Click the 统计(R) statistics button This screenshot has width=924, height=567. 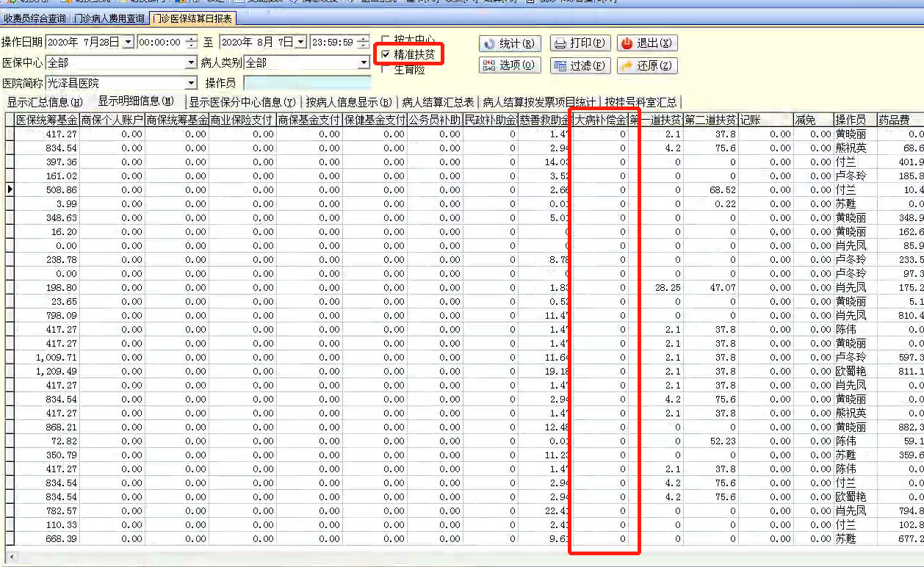pos(510,43)
